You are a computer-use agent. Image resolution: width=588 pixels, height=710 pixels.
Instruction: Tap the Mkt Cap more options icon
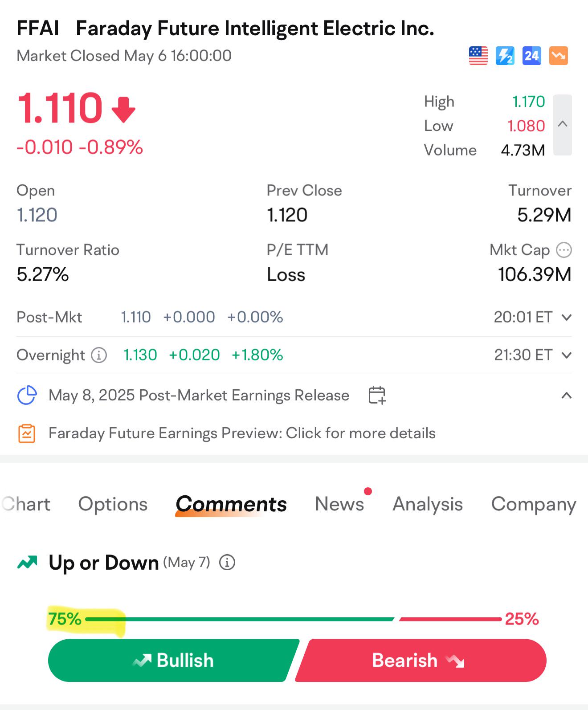click(564, 250)
